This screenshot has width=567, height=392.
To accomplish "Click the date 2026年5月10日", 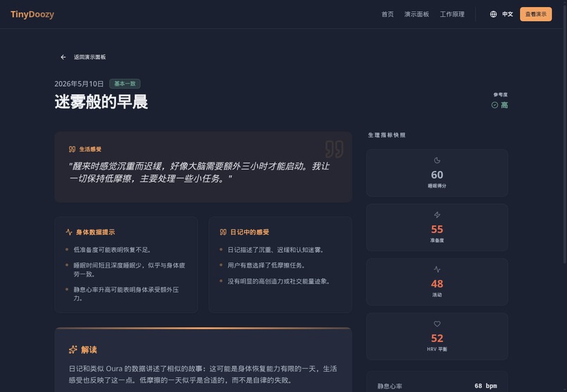I will tap(79, 84).
